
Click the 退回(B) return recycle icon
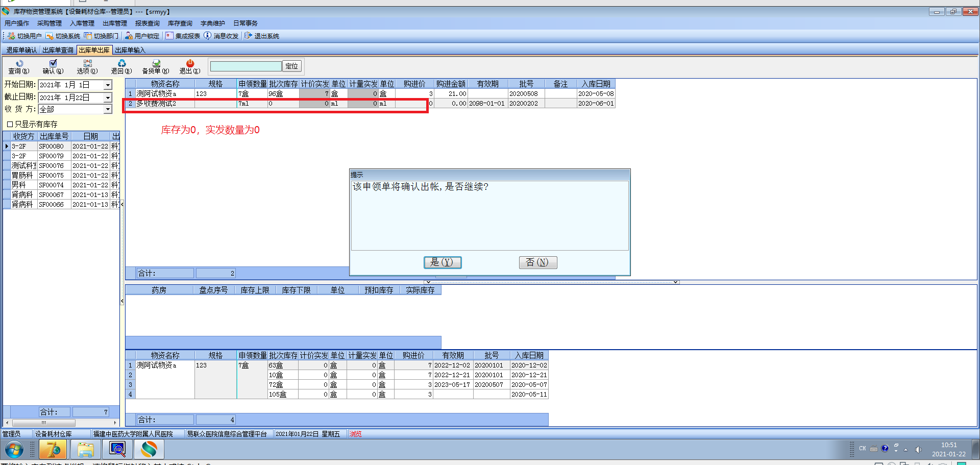point(121,63)
